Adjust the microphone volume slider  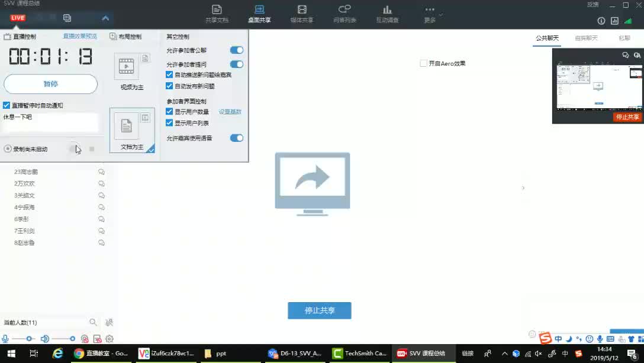click(x=24, y=339)
